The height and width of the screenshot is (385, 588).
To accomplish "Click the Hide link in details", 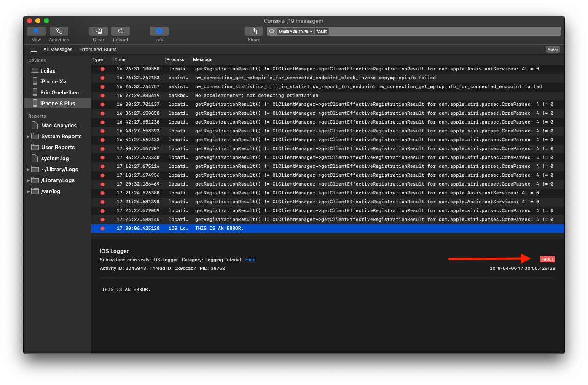I will pos(250,260).
